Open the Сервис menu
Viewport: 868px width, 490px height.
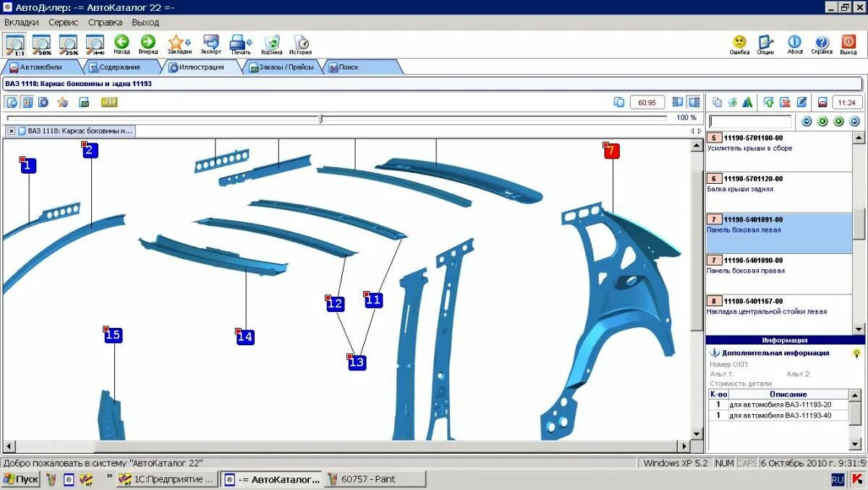[x=64, y=22]
